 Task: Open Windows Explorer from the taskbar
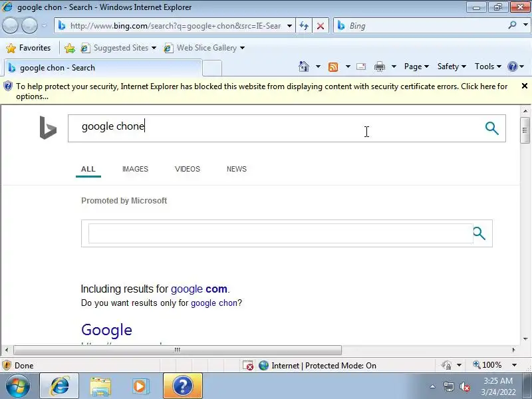tap(100, 386)
